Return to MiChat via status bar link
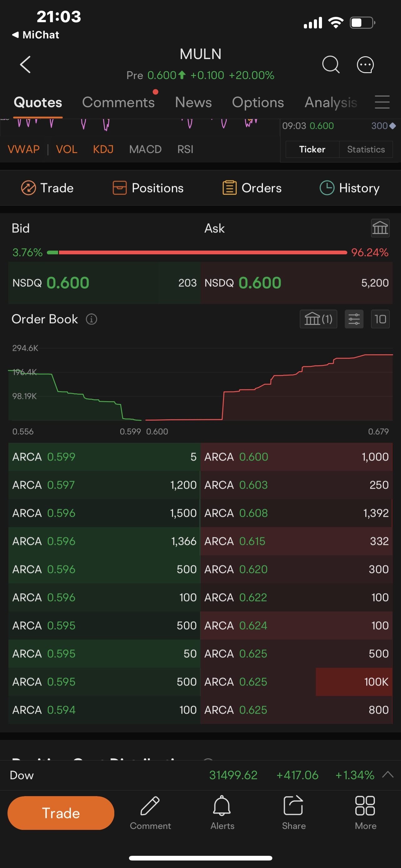The height and width of the screenshot is (868, 401). click(36, 35)
